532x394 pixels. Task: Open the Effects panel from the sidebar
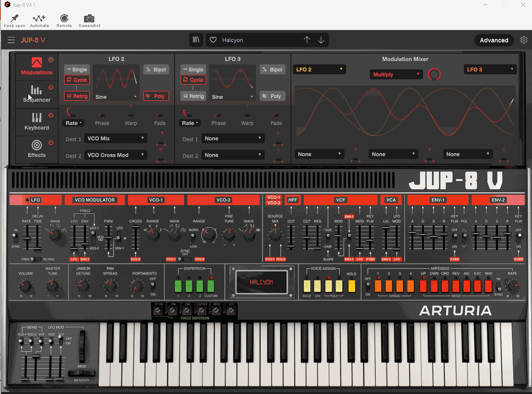(x=37, y=149)
